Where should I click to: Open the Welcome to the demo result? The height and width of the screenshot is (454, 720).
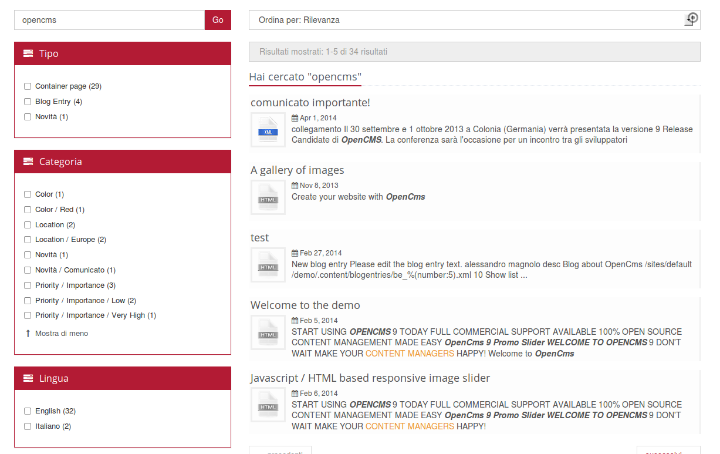coord(305,305)
